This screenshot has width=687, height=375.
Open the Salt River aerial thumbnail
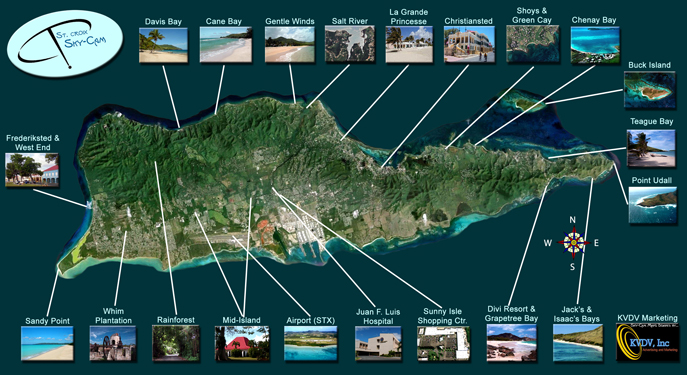[350, 44]
